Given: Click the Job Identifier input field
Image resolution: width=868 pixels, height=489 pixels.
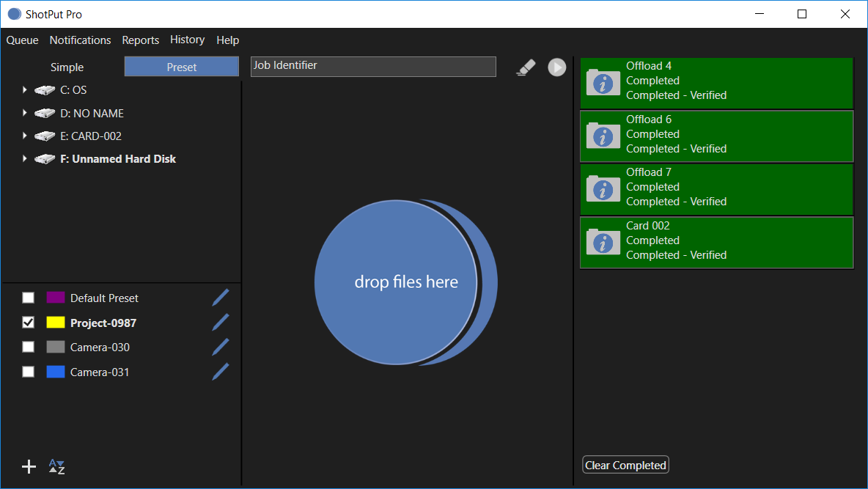Looking at the screenshot, I should [372, 67].
